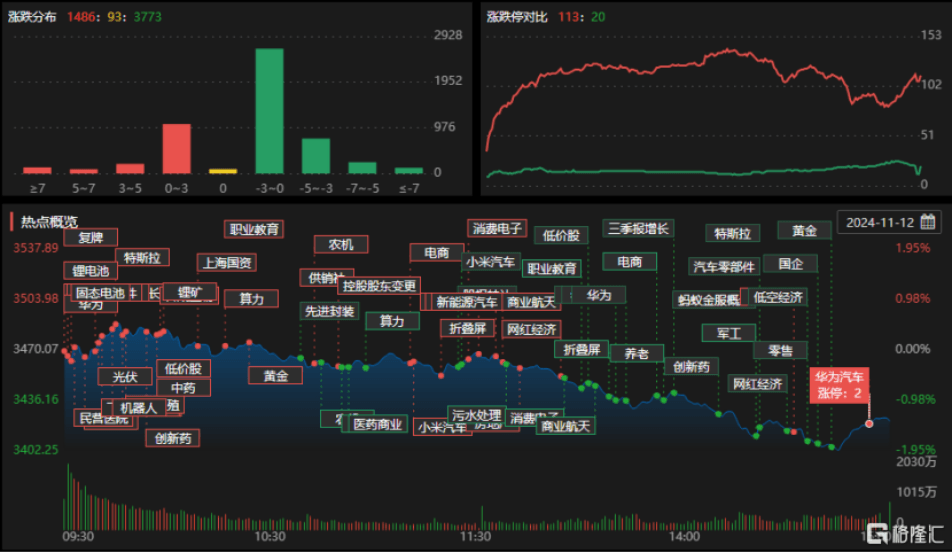952x553 pixels.
Task: Click the 上海国资 hotspot label
Action: (x=227, y=263)
